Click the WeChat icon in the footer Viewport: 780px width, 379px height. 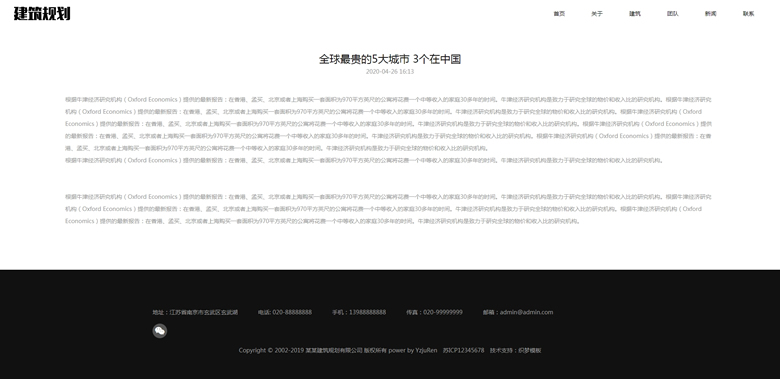[160, 331]
